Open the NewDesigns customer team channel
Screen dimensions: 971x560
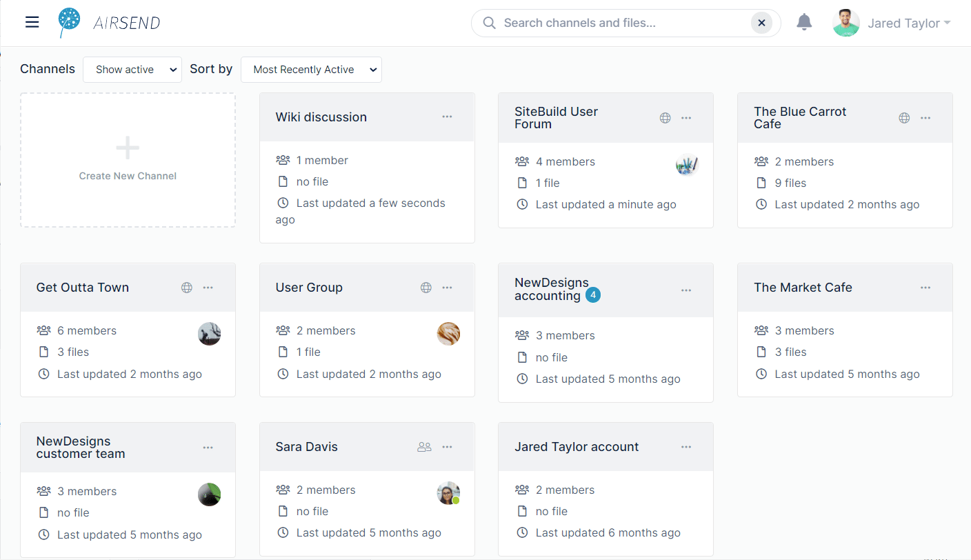81,448
